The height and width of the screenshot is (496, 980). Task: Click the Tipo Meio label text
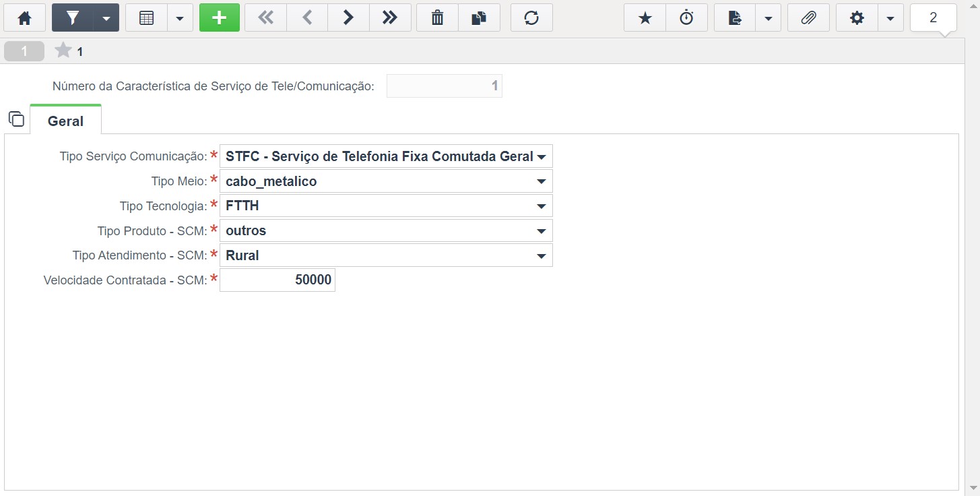[179, 181]
